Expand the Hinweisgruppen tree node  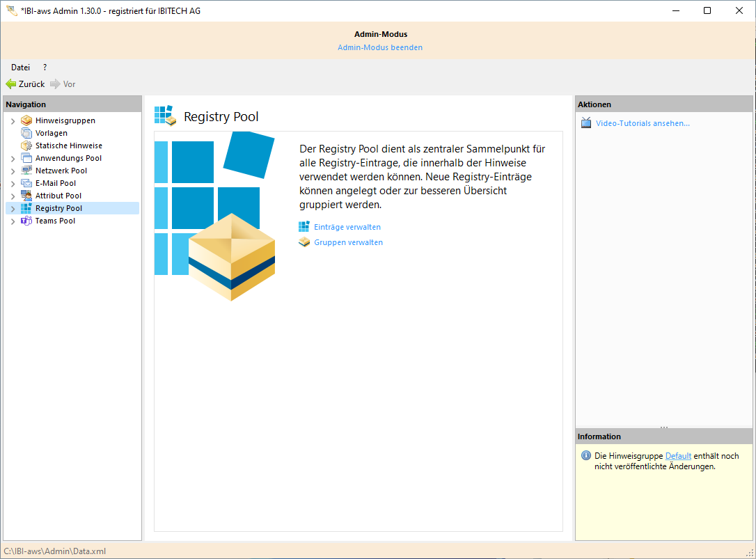pyautogui.click(x=13, y=121)
